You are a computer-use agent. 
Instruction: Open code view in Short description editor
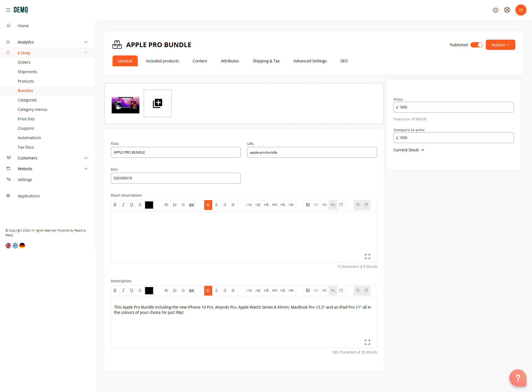pyautogui.click(x=316, y=205)
